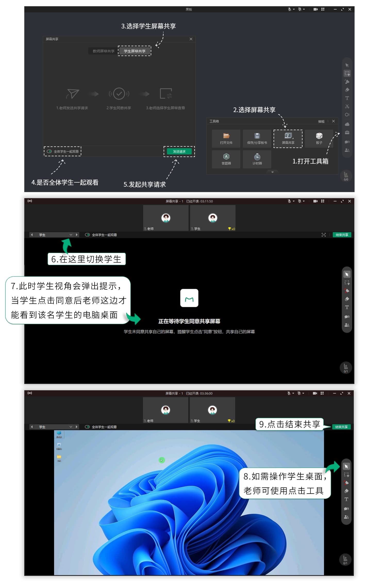Open the cloud icon in 黑板 window toolbar
367x588 pixels.
(347, 124)
